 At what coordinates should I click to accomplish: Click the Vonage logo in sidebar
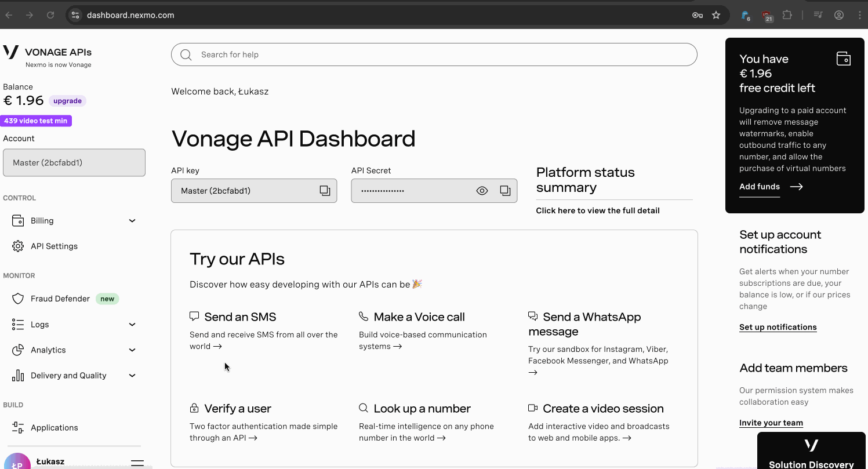11,52
